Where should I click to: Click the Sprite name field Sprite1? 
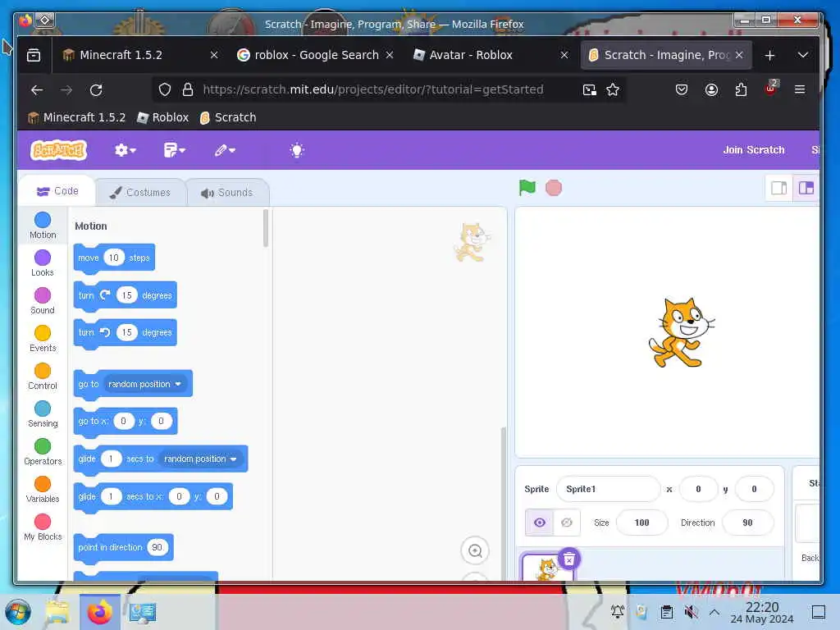click(x=609, y=489)
